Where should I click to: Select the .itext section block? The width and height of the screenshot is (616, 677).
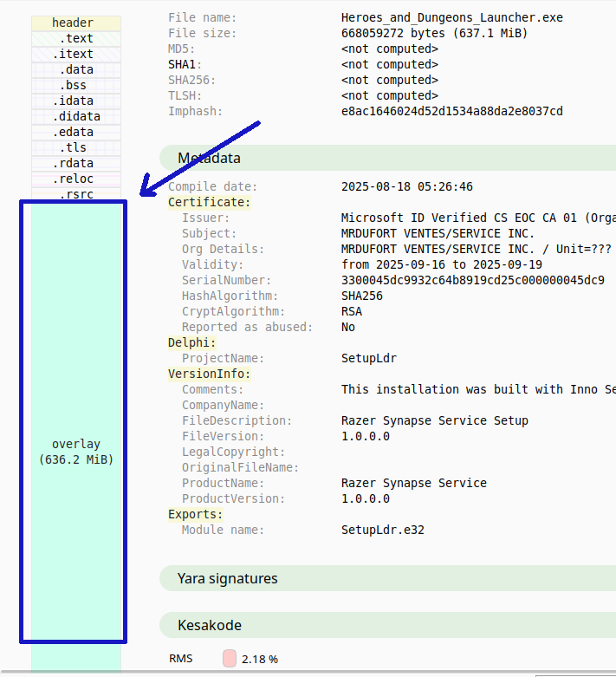point(76,54)
